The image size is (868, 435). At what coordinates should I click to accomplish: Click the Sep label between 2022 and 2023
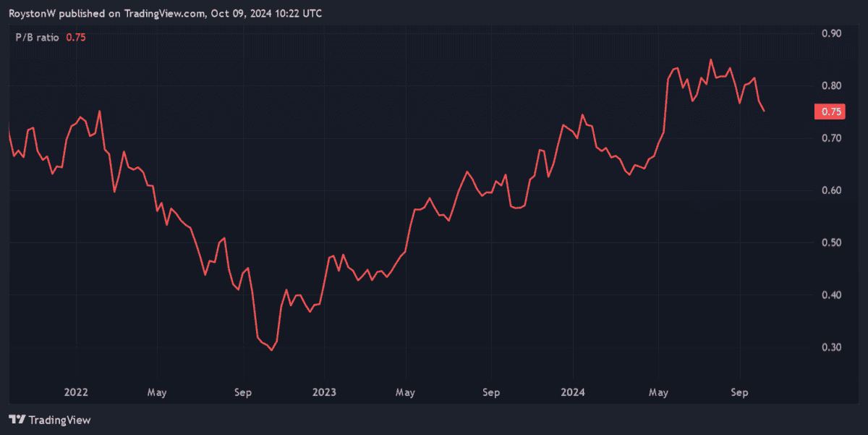point(243,392)
